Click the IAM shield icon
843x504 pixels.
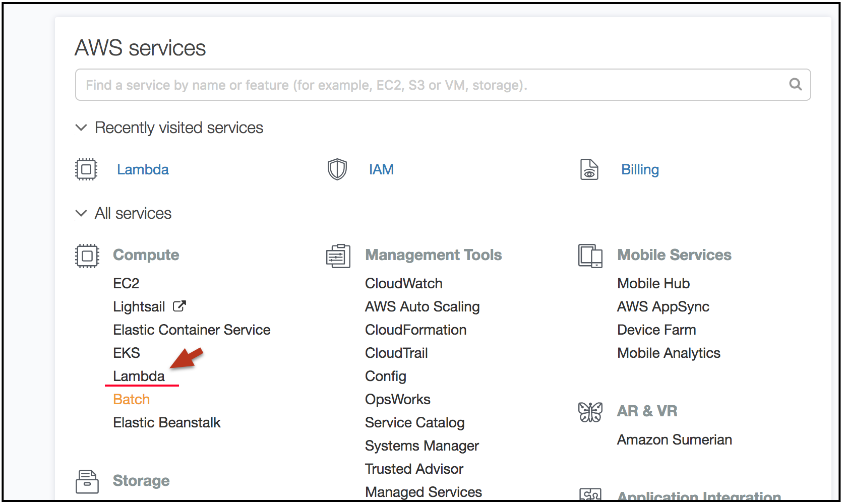[337, 169]
